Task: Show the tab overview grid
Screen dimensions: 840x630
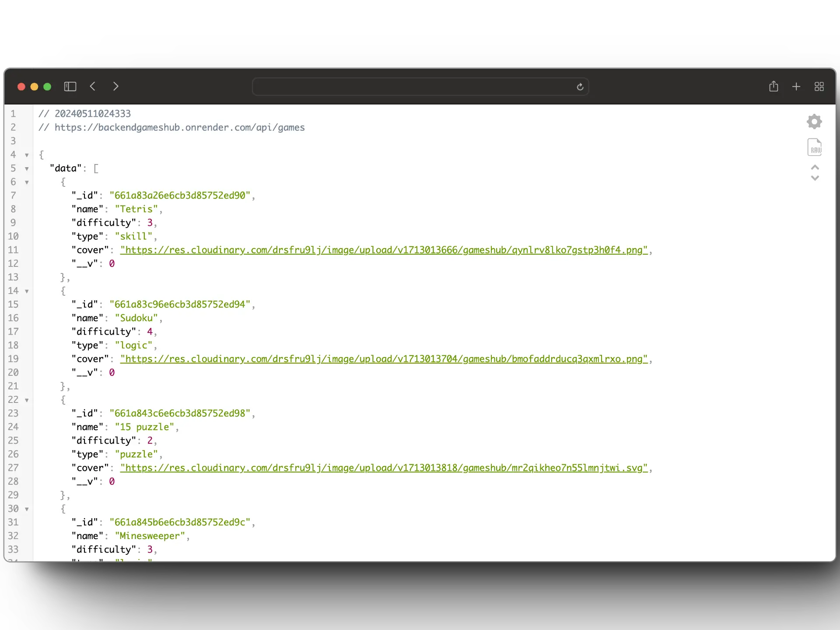Action: pos(819,86)
